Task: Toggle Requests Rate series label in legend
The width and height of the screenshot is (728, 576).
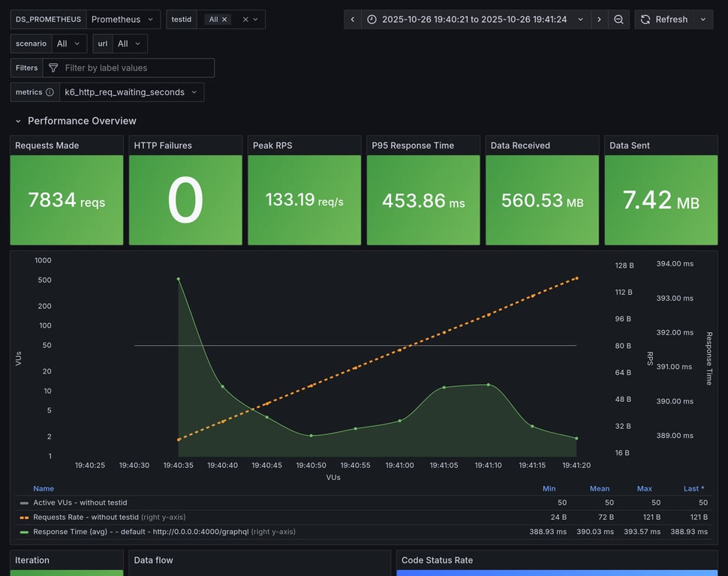Action: 86,517
